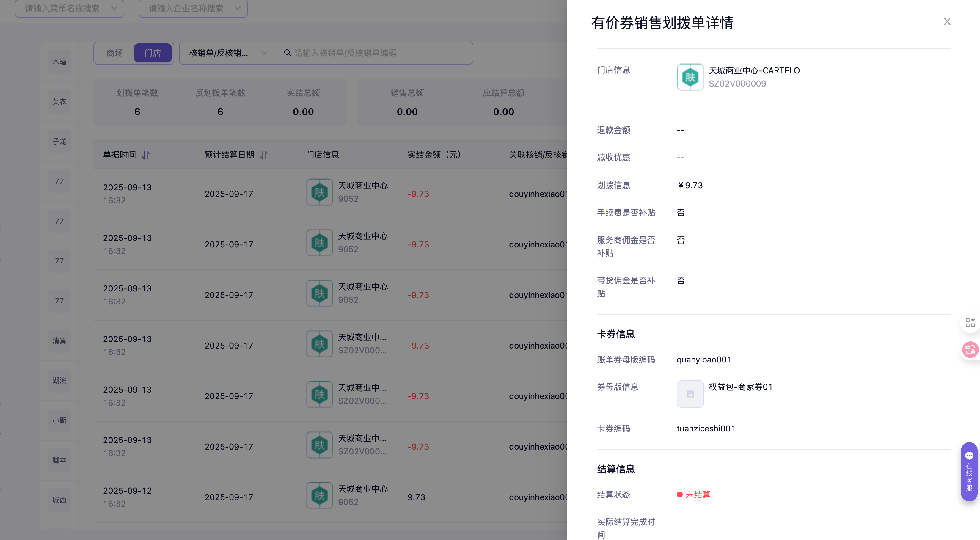Open the 请输入菜单名称搜索 dropdown

tap(70, 8)
